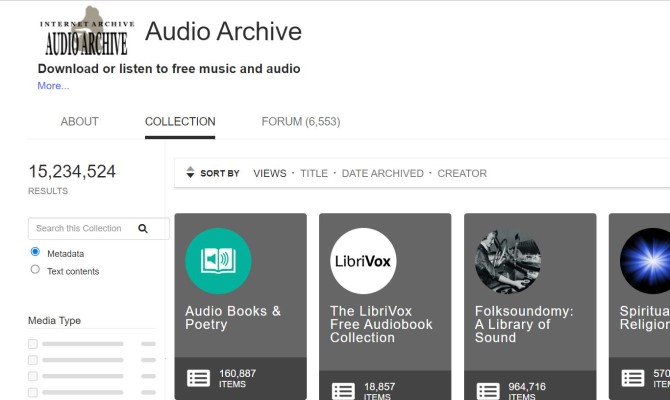Check the second Media Type checkbox
The width and height of the screenshot is (670, 400).
[33, 360]
